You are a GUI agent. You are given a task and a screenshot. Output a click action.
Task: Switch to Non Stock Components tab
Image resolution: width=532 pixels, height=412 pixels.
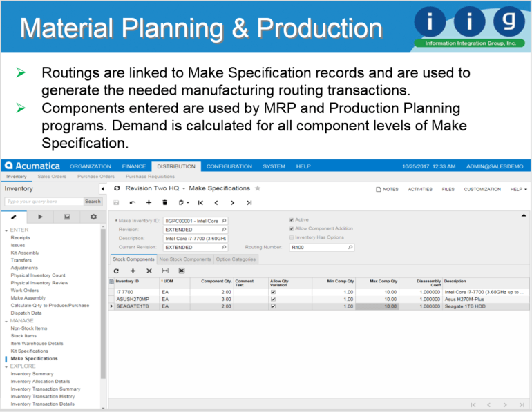185,259
